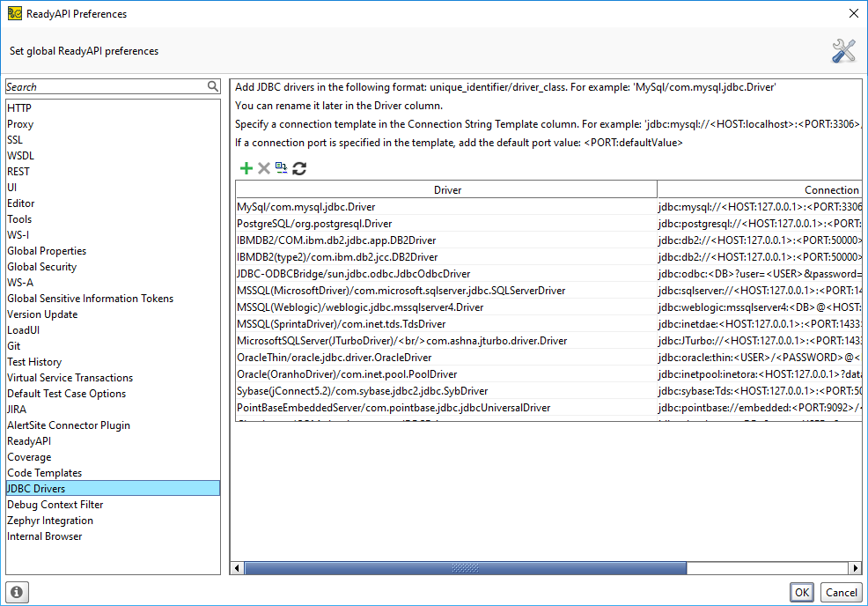The image size is (868, 606).
Task: Delete the selected driver entry
Action: point(264,168)
